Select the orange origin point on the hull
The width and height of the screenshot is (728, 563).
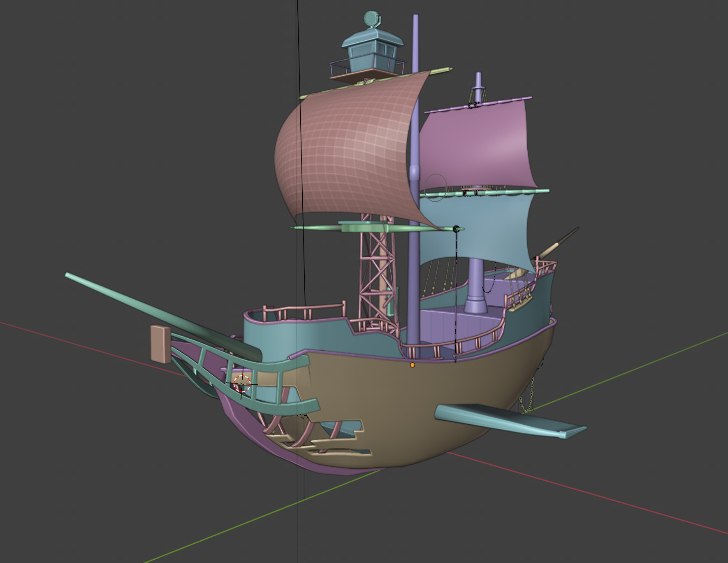(413, 365)
